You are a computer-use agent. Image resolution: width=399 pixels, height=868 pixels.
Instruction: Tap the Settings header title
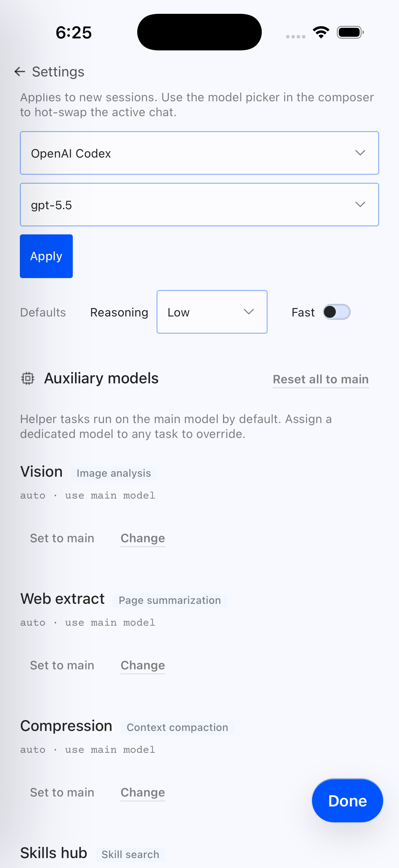pos(58,72)
